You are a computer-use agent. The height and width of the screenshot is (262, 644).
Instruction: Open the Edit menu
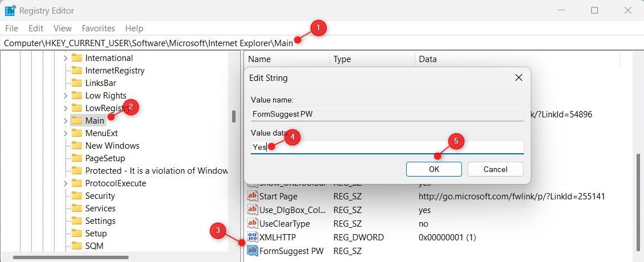click(x=36, y=28)
